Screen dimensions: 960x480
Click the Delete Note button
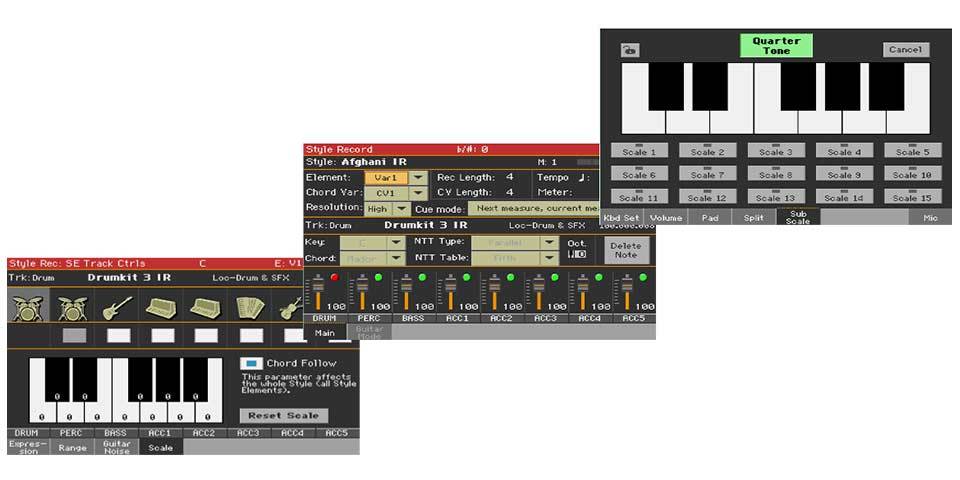click(x=626, y=250)
